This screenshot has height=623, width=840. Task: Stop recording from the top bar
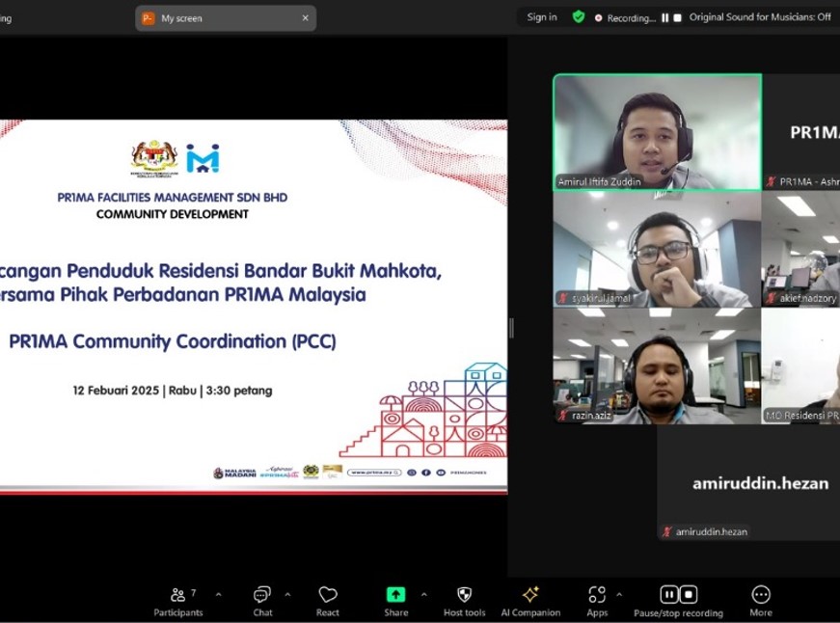[x=677, y=17]
